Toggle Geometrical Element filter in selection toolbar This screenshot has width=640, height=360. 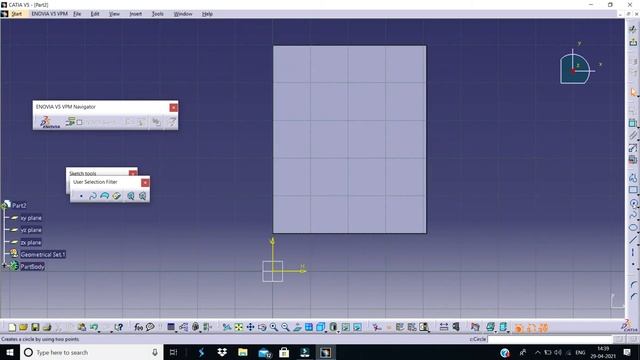(x=142, y=196)
